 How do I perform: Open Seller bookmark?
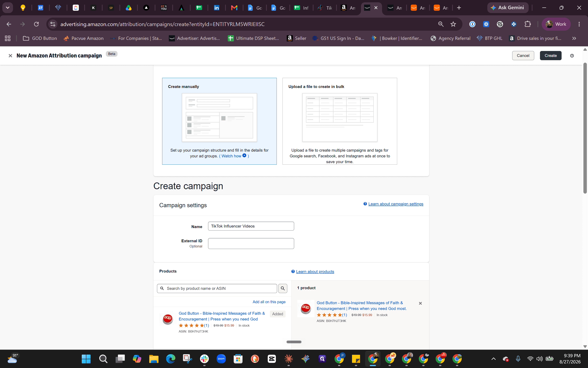pyautogui.click(x=296, y=38)
